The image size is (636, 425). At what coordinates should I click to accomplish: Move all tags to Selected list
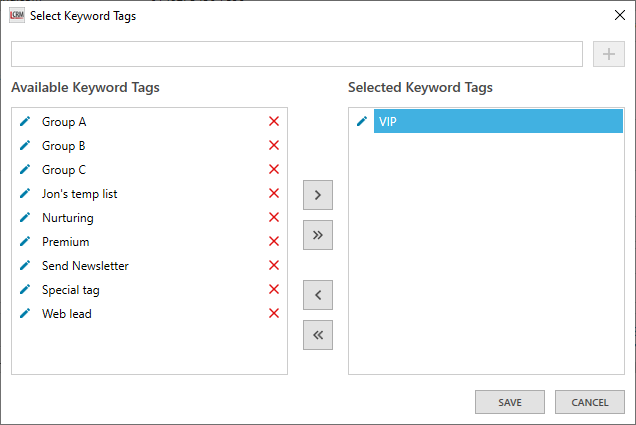pyautogui.click(x=317, y=235)
